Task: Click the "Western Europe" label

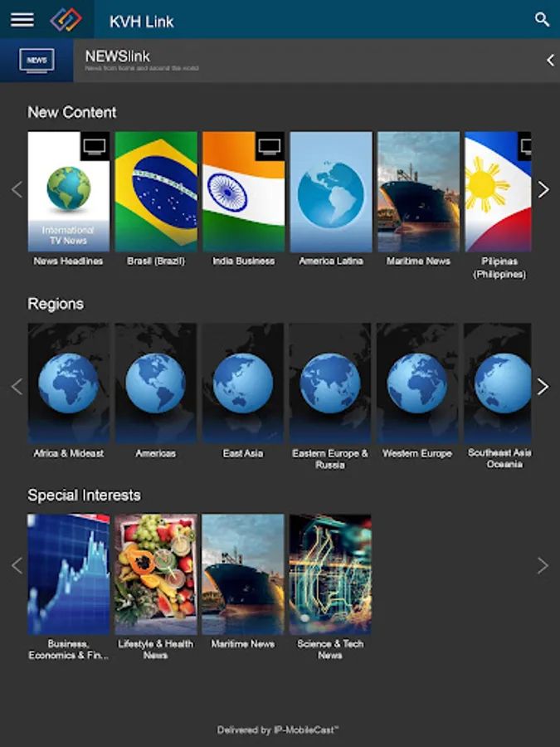Action: [417, 453]
